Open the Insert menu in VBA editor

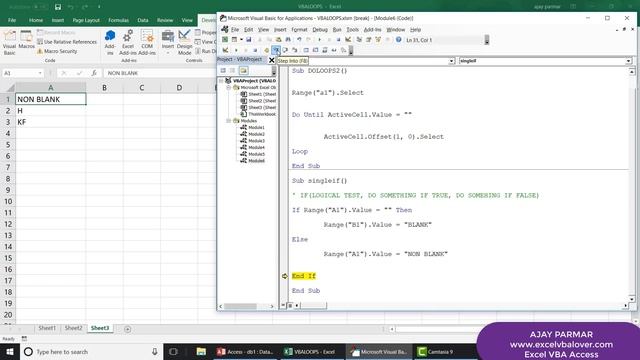280,30
